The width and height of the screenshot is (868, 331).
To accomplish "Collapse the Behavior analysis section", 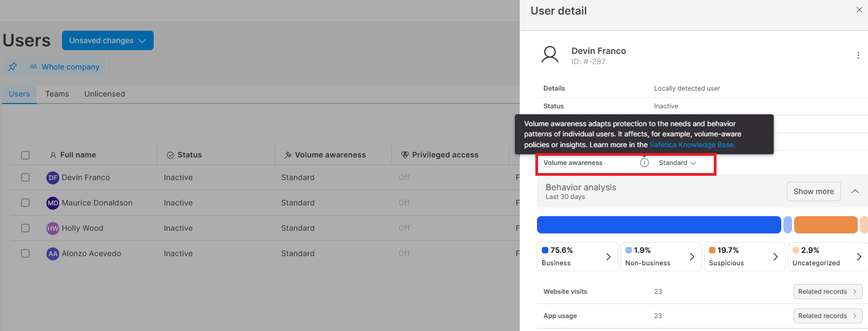I will pyautogui.click(x=855, y=191).
